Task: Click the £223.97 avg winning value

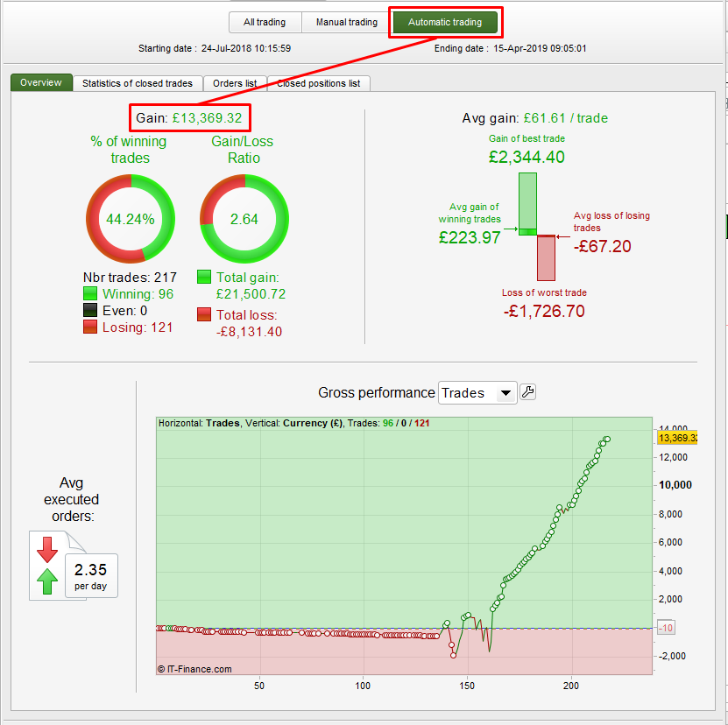Action: coord(470,237)
